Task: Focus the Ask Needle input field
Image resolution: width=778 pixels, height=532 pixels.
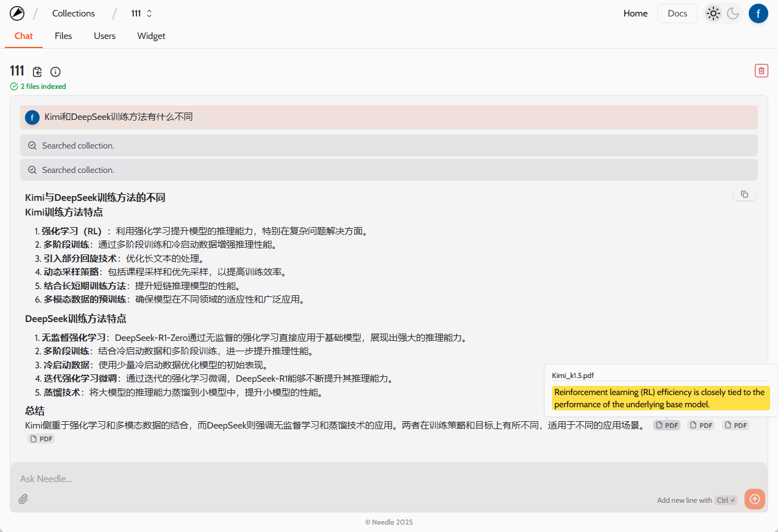Action: pyautogui.click(x=389, y=479)
